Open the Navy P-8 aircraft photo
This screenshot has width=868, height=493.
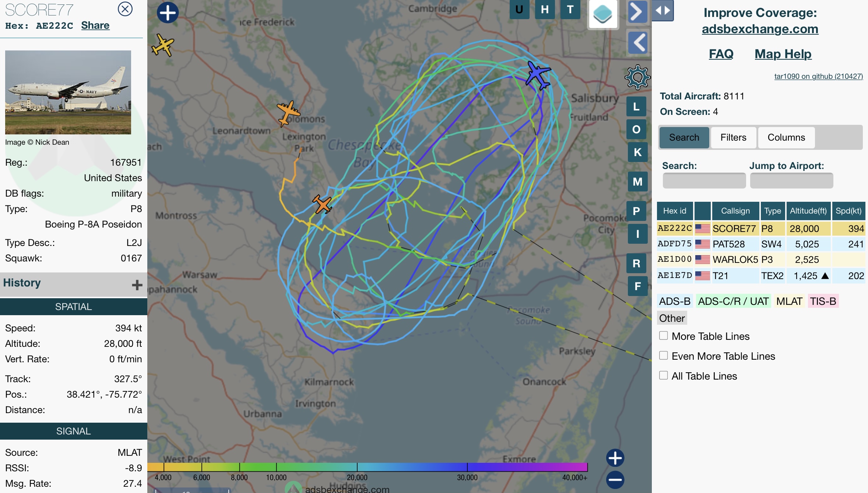tap(68, 92)
